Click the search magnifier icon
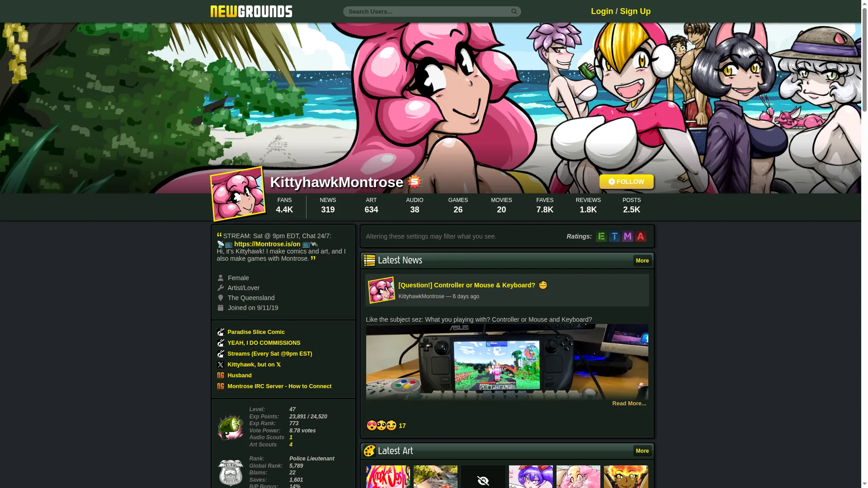This screenshot has height=488, width=868. click(514, 11)
